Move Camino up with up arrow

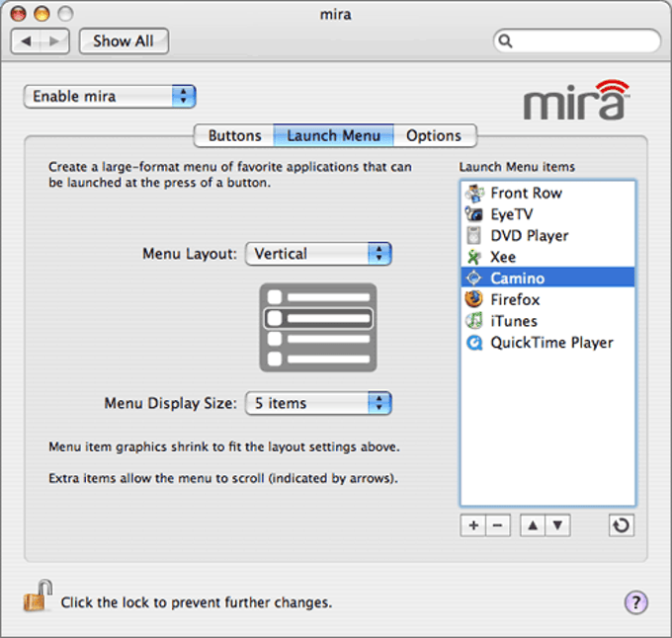pyautogui.click(x=533, y=525)
